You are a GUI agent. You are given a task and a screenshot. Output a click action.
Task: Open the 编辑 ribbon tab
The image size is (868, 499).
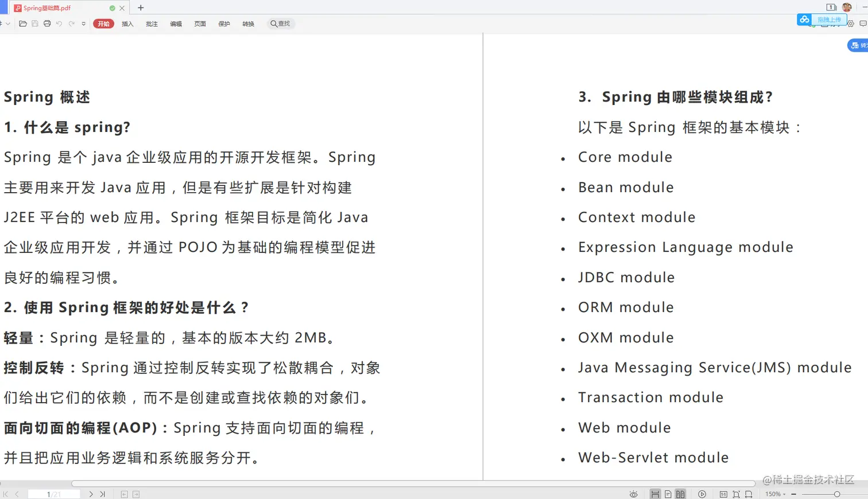tap(176, 24)
